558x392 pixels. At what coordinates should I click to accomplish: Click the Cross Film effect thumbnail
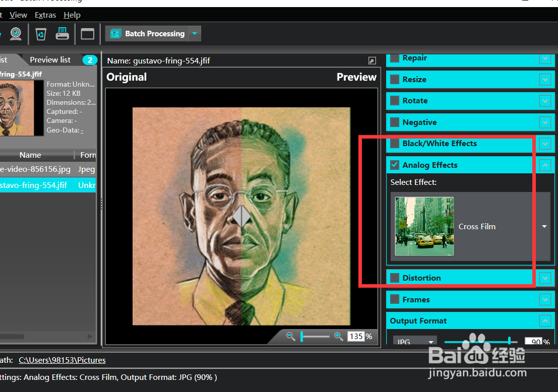(424, 227)
